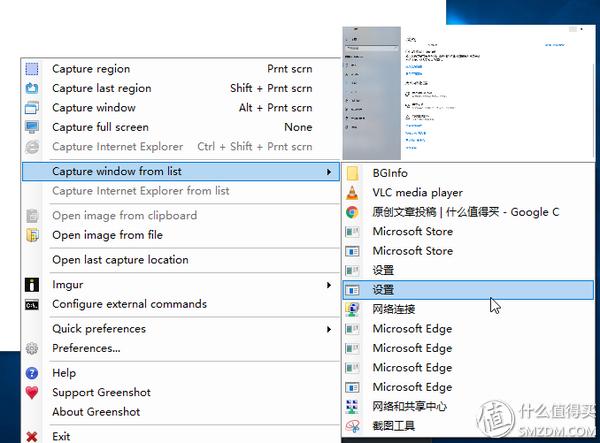Select 网络和共享中心 window entry

[468, 406]
